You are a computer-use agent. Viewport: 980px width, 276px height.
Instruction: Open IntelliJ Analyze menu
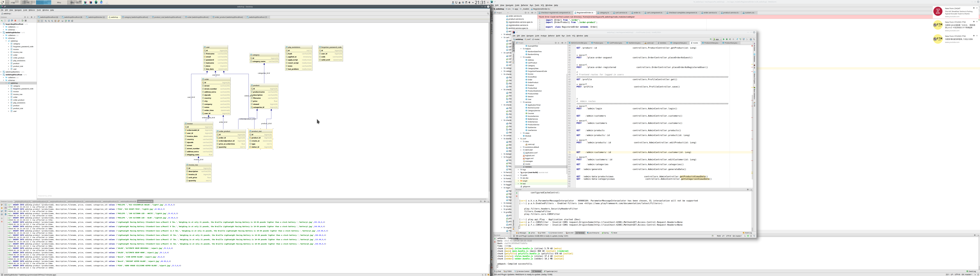[x=544, y=36]
